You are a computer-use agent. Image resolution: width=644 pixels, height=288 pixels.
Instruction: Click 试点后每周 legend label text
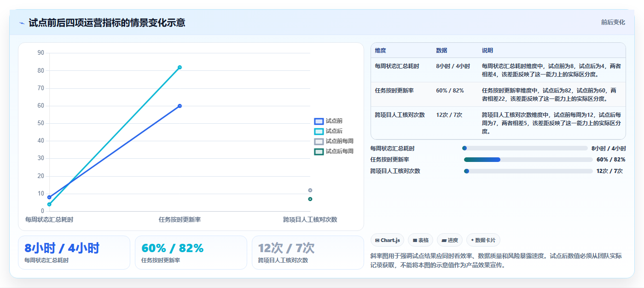(x=340, y=151)
